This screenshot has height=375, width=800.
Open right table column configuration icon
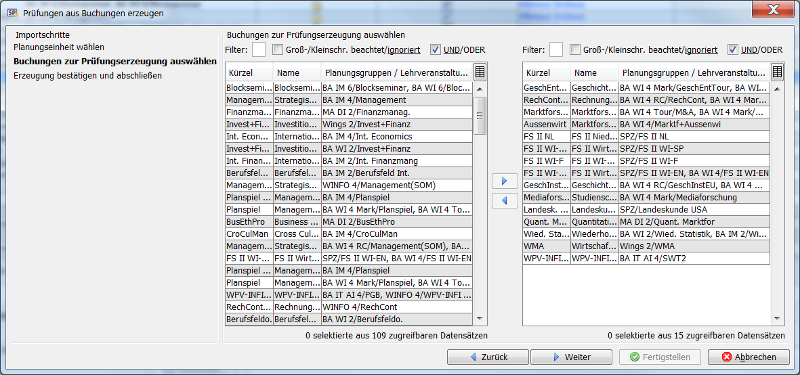pos(777,72)
